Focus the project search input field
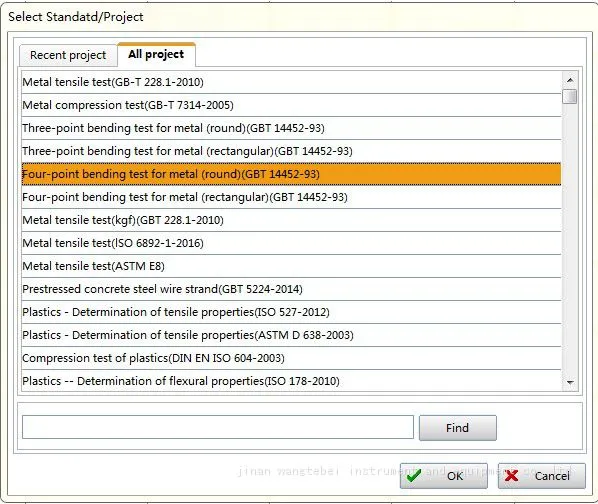 [x=218, y=427]
